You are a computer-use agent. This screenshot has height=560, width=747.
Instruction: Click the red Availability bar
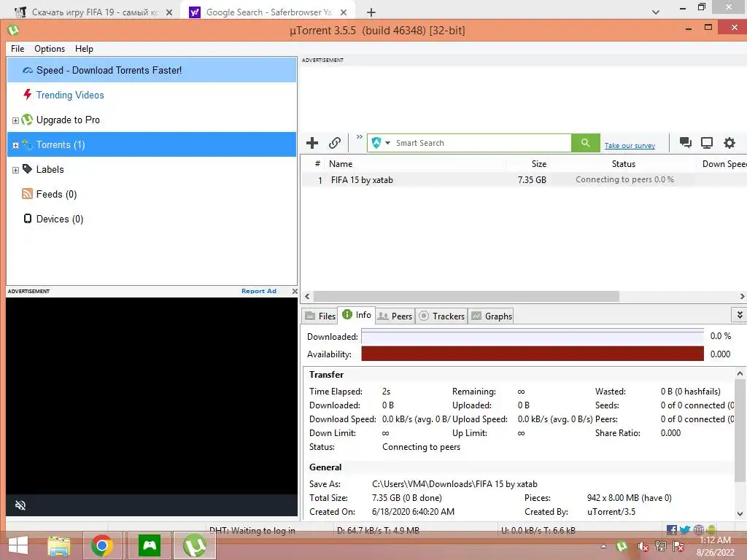point(532,354)
